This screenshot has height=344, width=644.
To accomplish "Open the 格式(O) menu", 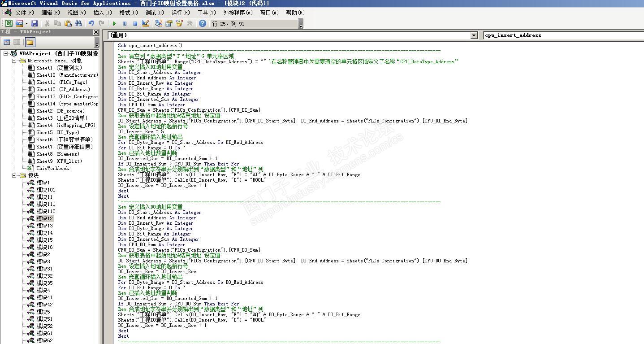I will point(128,13).
